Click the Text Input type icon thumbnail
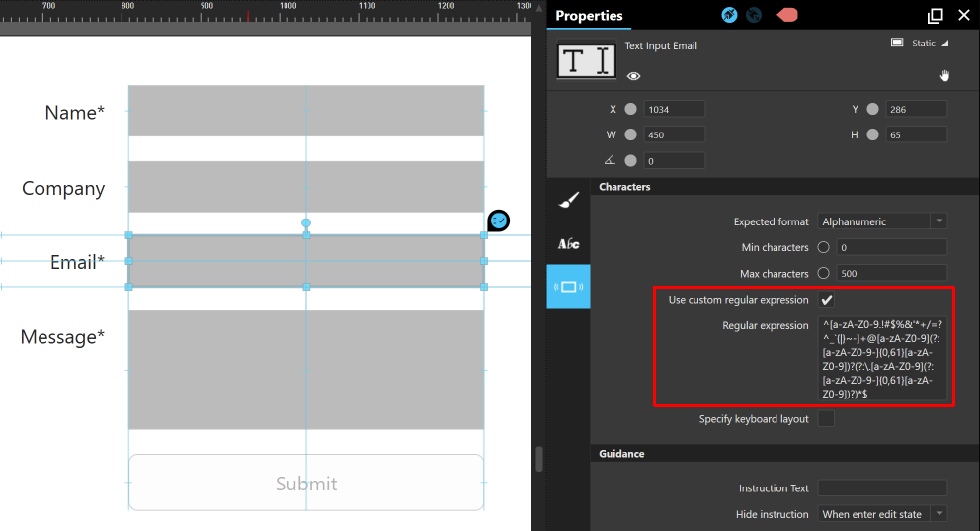980x531 pixels. pyautogui.click(x=586, y=60)
